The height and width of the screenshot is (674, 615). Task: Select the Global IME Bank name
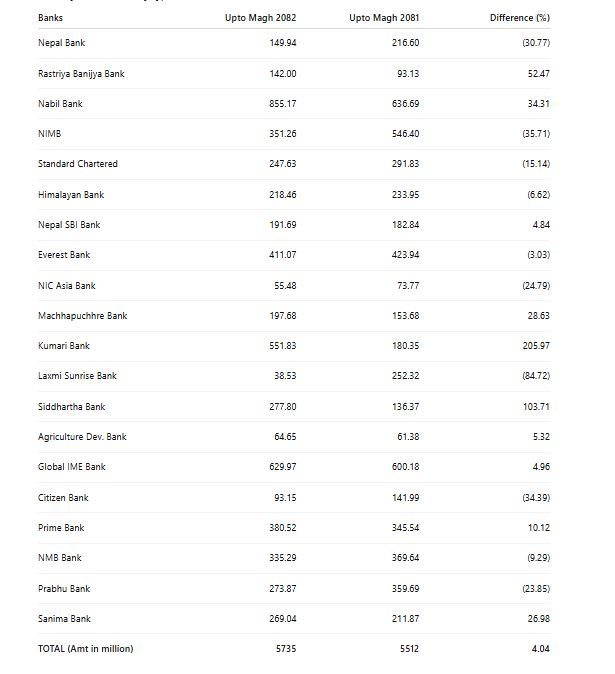coord(72,467)
